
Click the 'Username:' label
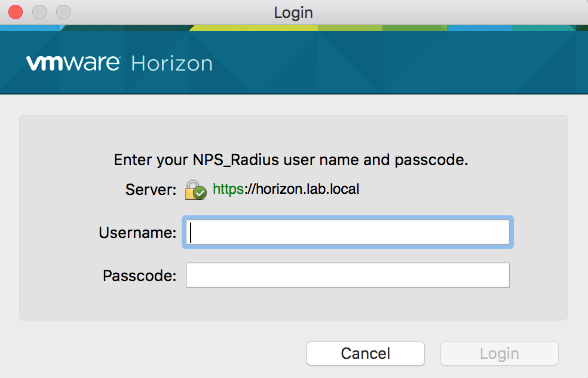[x=137, y=233]
